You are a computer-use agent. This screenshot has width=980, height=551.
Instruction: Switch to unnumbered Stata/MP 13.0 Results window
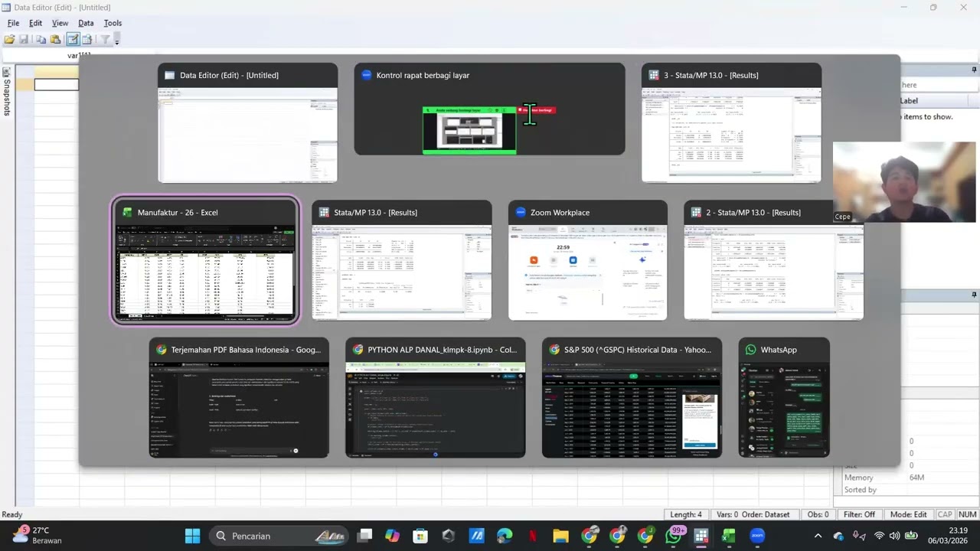(x=402, y=260)
